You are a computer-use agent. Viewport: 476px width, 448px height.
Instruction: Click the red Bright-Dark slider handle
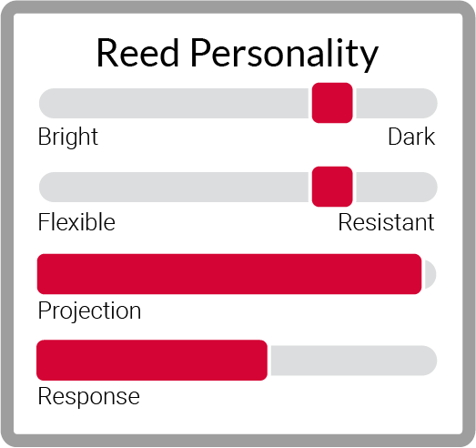click(332, 103)
